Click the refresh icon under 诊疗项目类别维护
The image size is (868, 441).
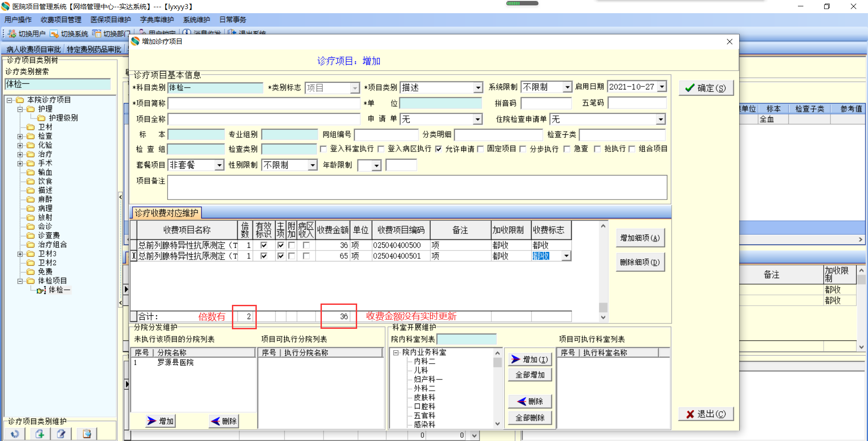click(x=15, y=434)
